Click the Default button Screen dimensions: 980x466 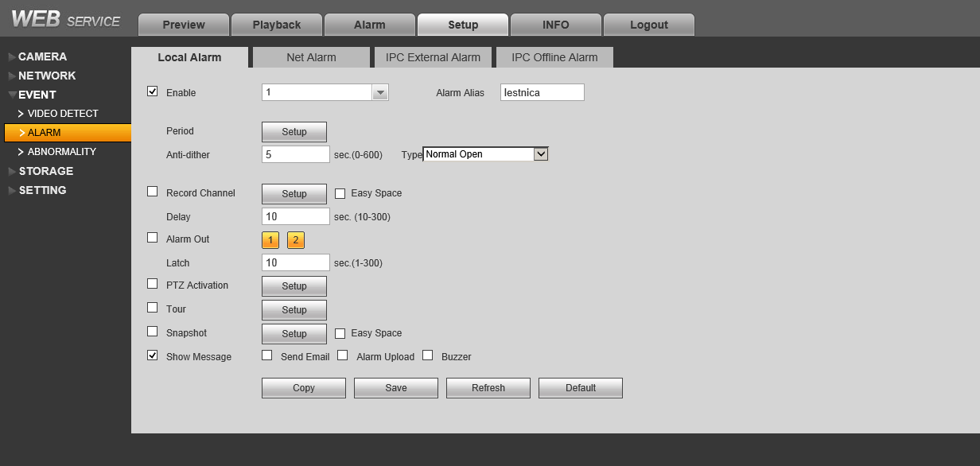(x=581, y=388)
